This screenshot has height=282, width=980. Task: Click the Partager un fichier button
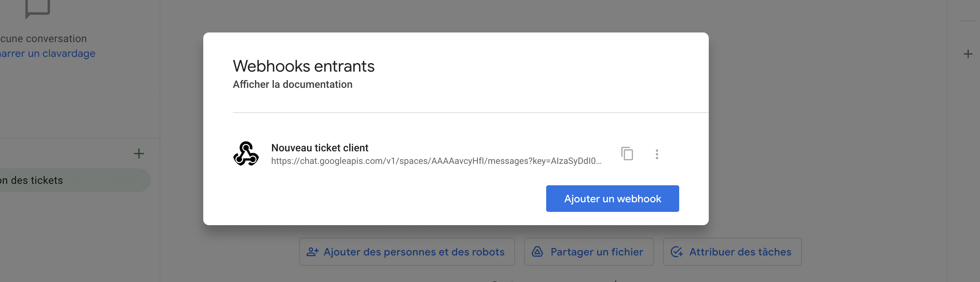[x=589, y=252]
